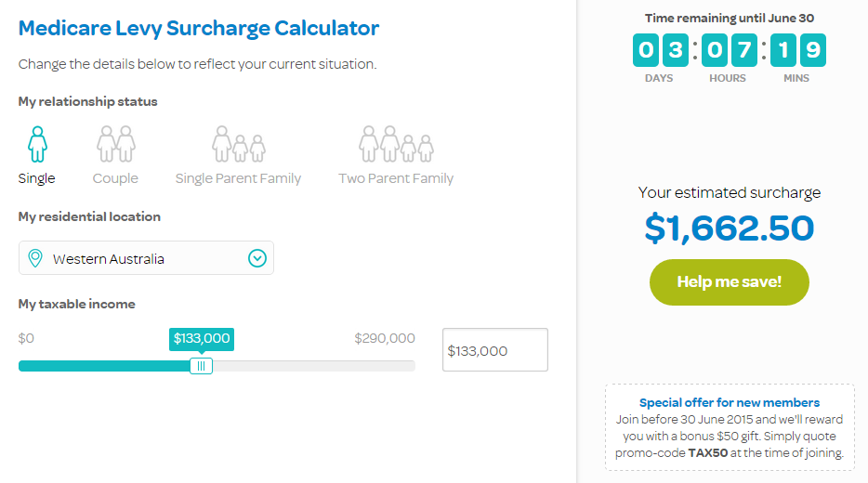Click the Help me save! button
The image size is (868, 483).
pyautogui.click(x=729, y=282)
